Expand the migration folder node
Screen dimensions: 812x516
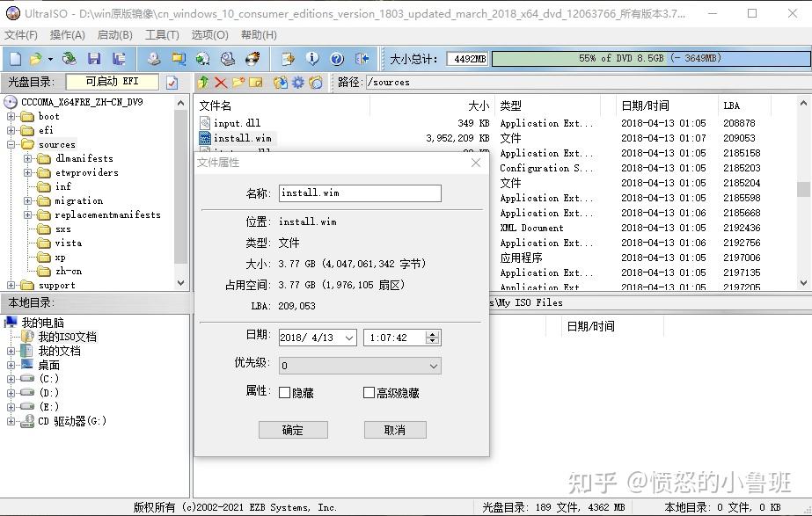click(27, 200)
